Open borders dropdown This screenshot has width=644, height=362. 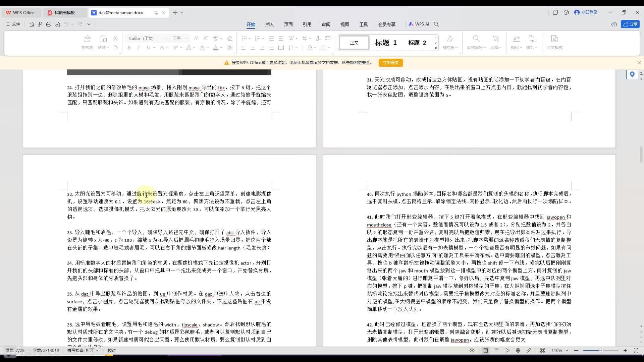[x=329, y=48]
